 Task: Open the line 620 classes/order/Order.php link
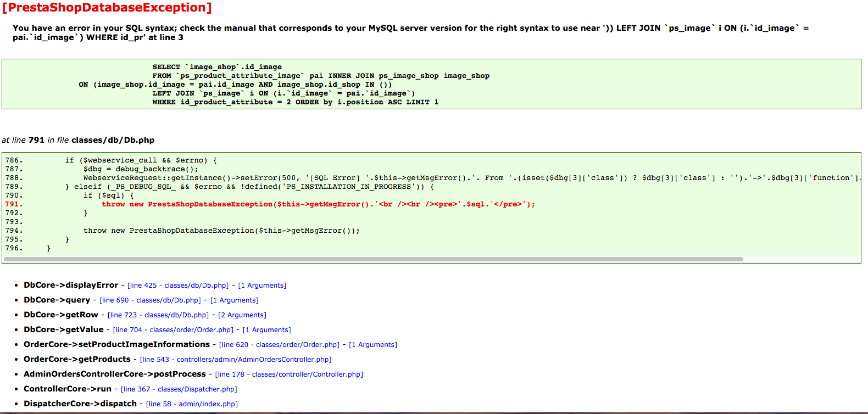pos(279,345)
